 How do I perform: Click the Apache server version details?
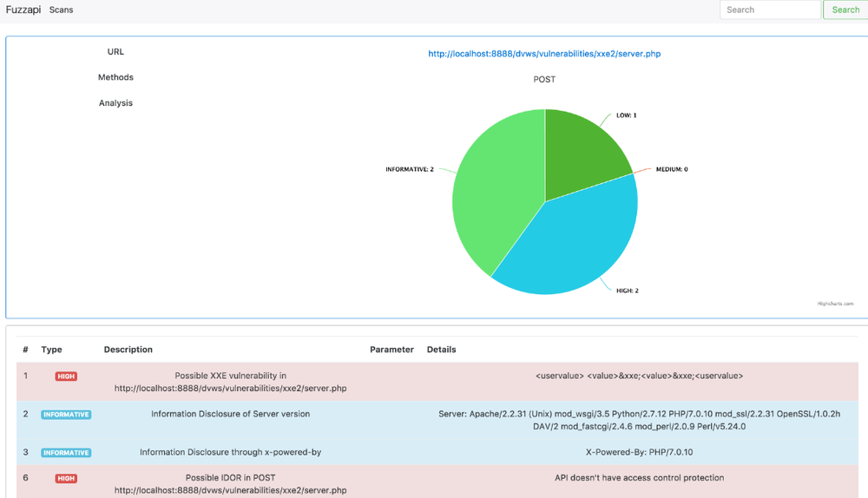(x=640, y=420)
